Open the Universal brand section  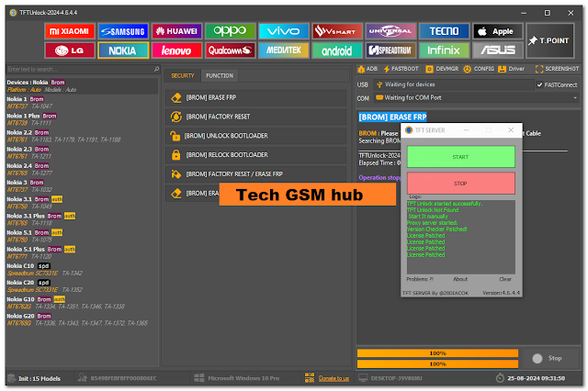click(390, 31)
